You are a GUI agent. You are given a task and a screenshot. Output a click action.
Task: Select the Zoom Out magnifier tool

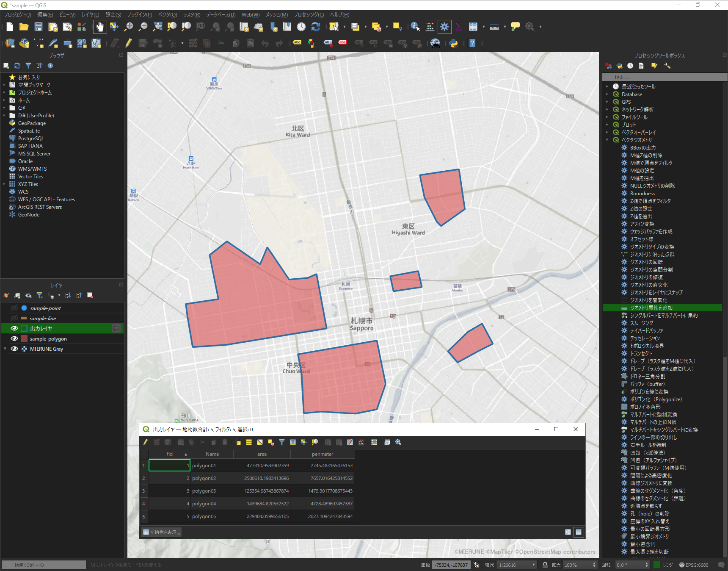coord(143,27)
